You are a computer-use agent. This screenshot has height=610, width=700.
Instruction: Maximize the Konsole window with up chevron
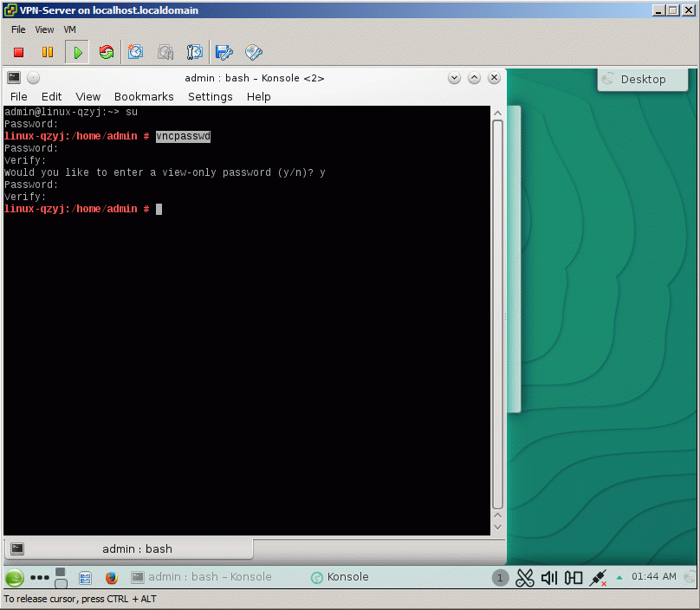(474, 78)
